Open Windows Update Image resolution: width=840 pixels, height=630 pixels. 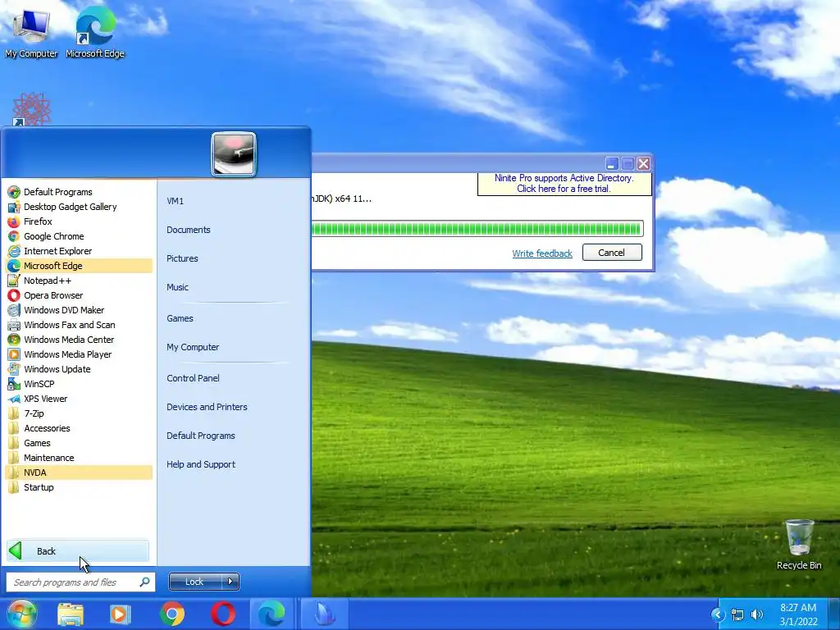[x=79, y=369]
